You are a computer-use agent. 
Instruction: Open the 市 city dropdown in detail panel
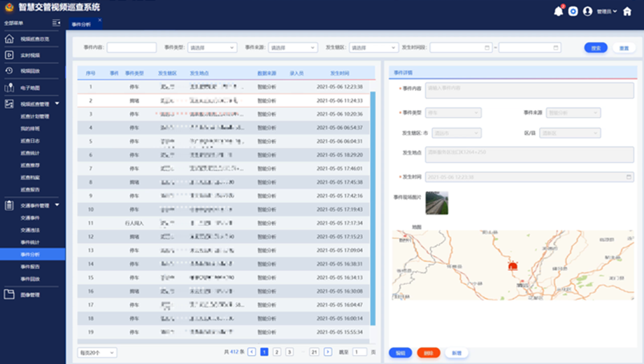click(x=457, y=133)
